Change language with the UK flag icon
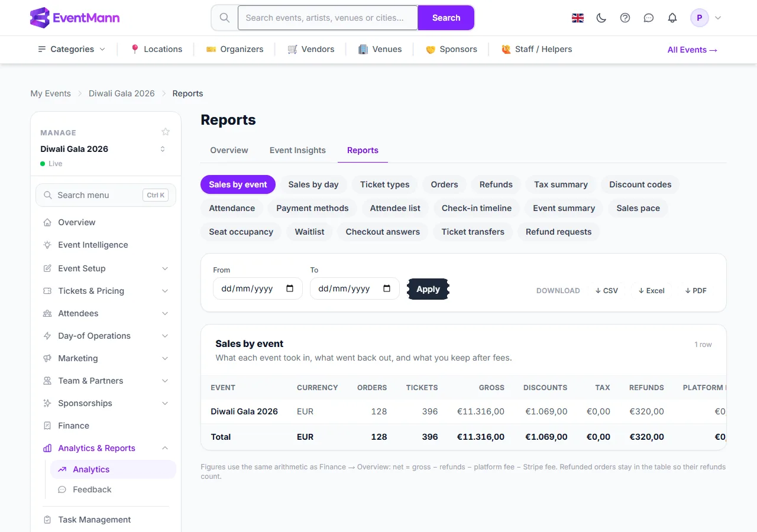The height and width of the screenshot is (532, 757). pyautogui.click(x=578, y=18)
